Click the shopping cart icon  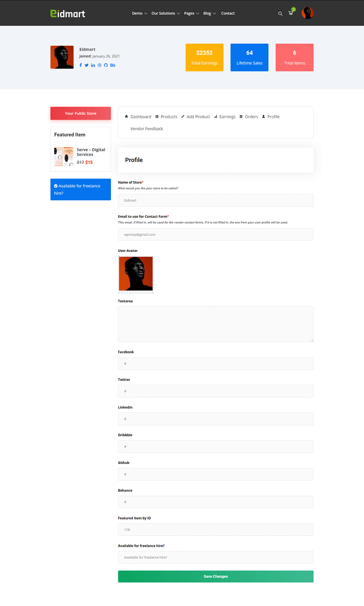pyautogui.click(x=290, y=14)
